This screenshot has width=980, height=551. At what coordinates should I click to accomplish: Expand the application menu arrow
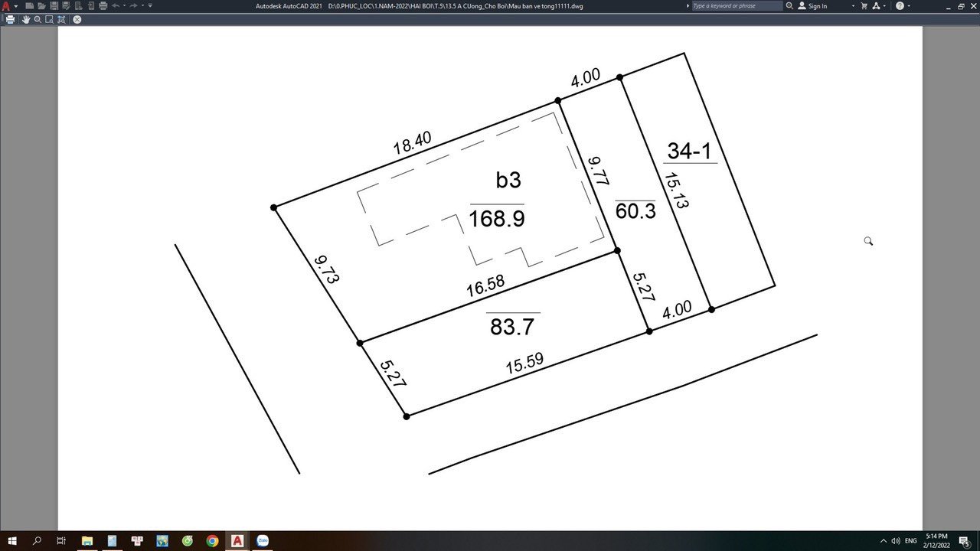click(x=16, y=6)
